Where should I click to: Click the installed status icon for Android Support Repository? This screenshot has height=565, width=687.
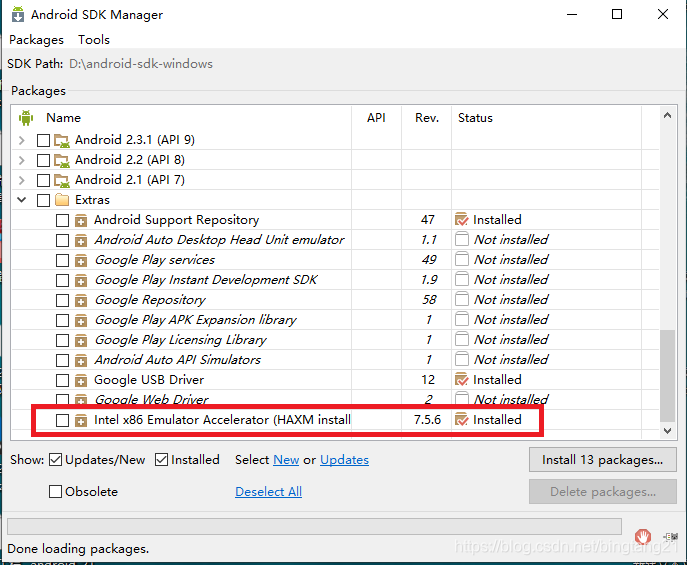pos(461,219)
